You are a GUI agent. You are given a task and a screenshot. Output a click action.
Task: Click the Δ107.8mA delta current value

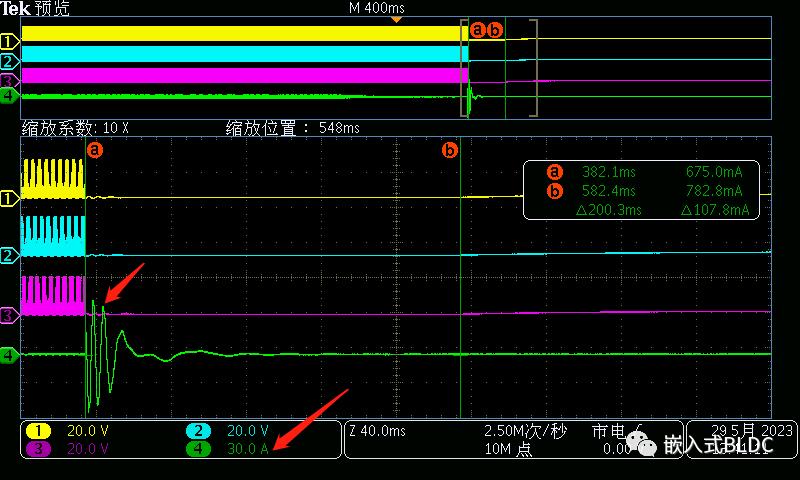point(715,210)
